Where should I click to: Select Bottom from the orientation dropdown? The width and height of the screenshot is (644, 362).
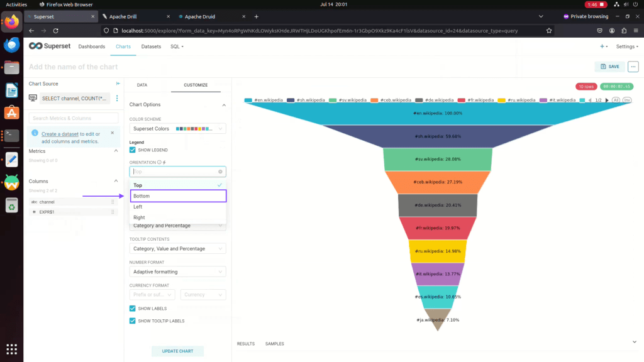178,196
